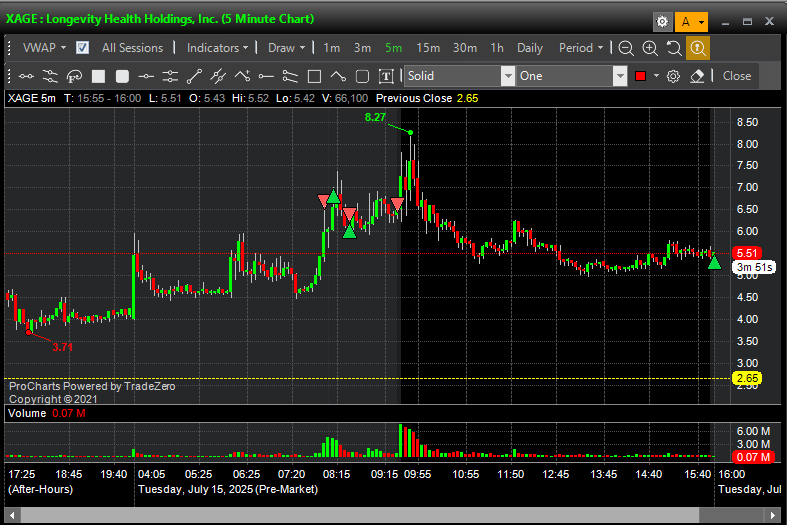Select the single horizontal line tool
Screen dimensions: 787x525
point(146,76)
